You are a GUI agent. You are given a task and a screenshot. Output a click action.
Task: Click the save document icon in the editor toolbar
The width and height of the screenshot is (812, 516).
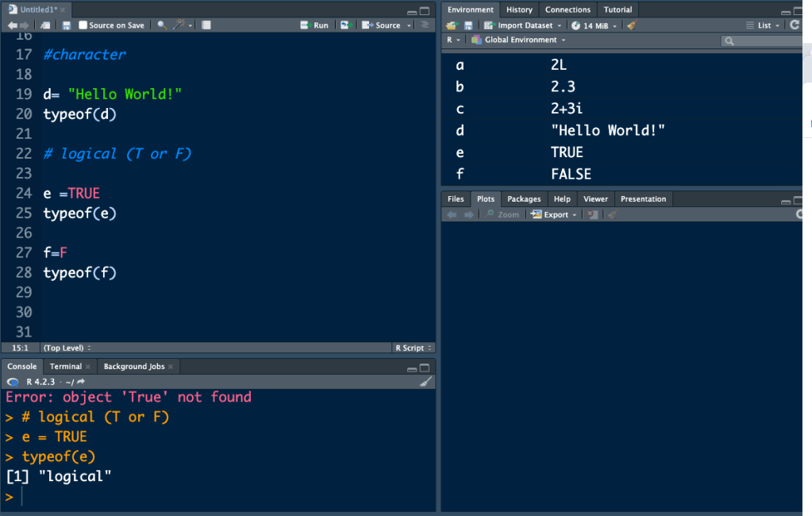(67, 25)
